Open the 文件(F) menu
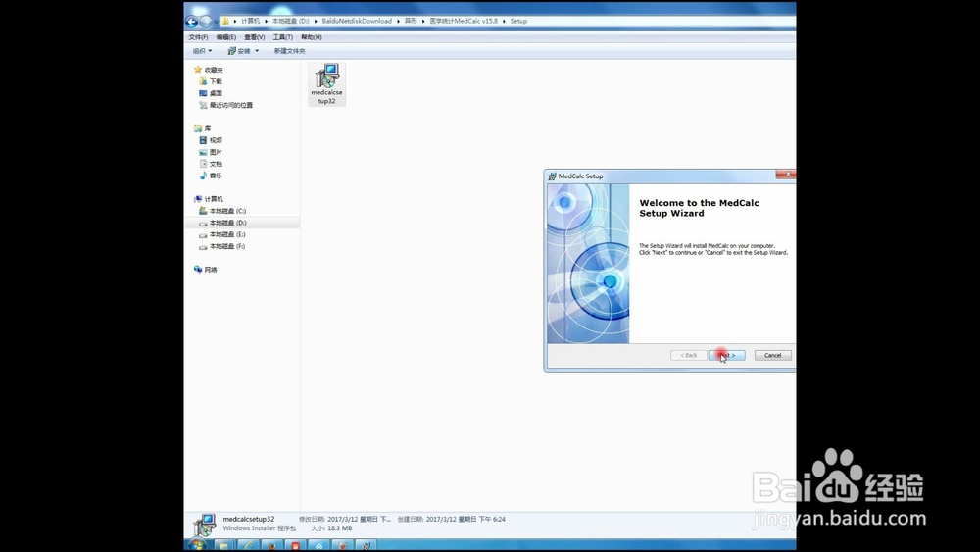 (198, 37)
